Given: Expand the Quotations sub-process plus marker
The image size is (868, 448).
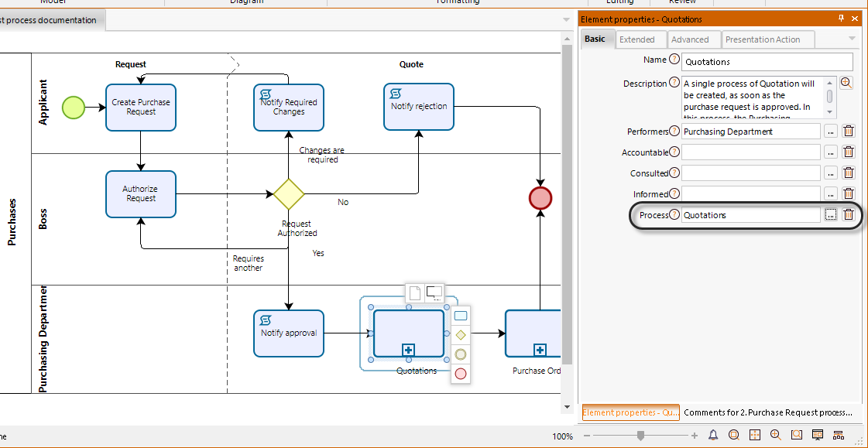Looking at the screenshot, I should 409,350.
